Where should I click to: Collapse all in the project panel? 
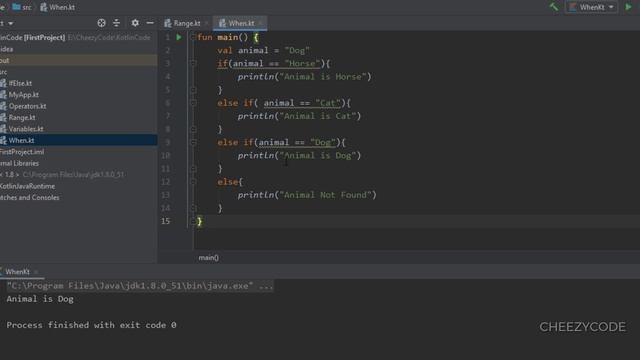tap(117, 23)
